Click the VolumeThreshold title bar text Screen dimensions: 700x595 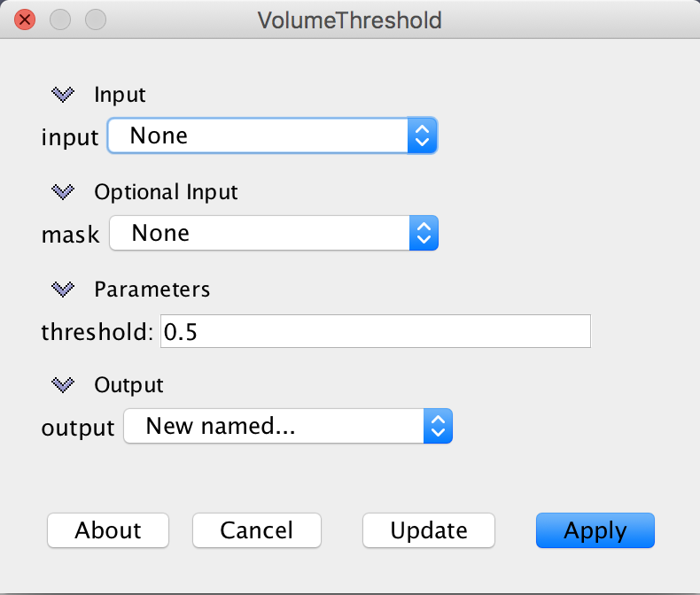(x=349, y=19)
